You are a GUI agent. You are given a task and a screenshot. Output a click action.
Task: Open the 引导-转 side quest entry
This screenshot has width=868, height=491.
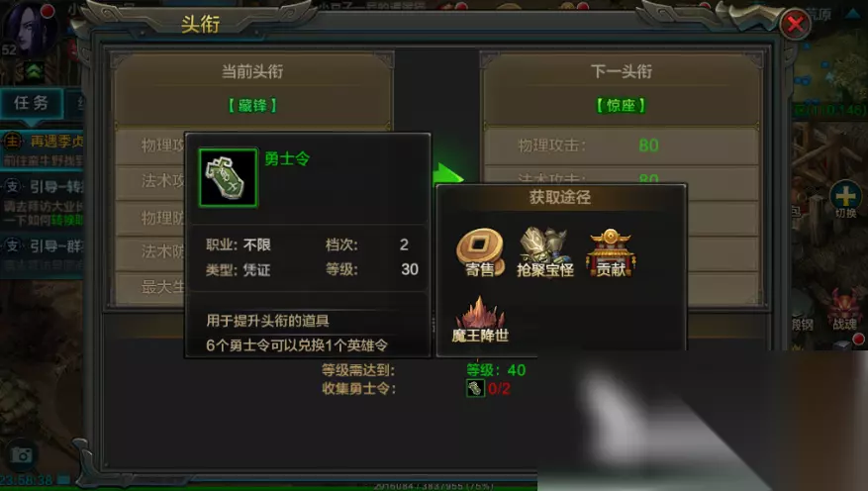[x=43, y=203]
